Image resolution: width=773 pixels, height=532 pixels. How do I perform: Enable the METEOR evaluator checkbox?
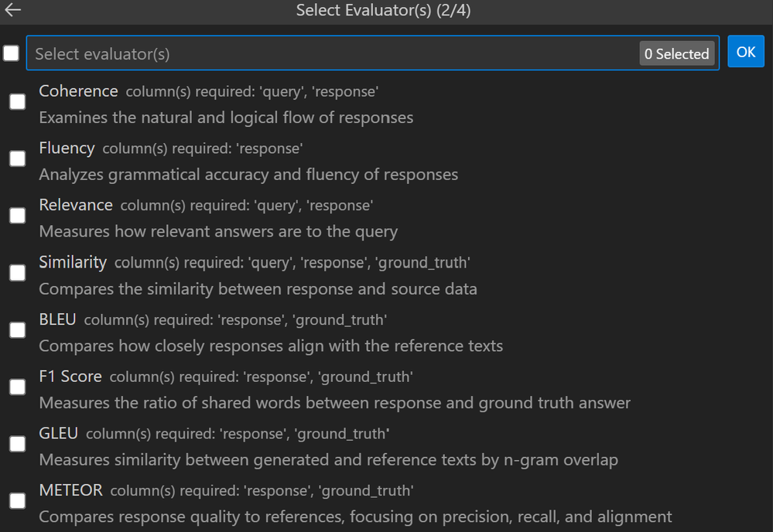pos(17,501)
